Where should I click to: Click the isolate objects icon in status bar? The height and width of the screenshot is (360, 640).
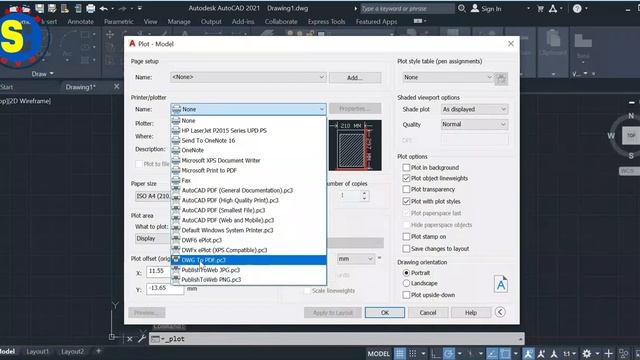coord(623,353)
